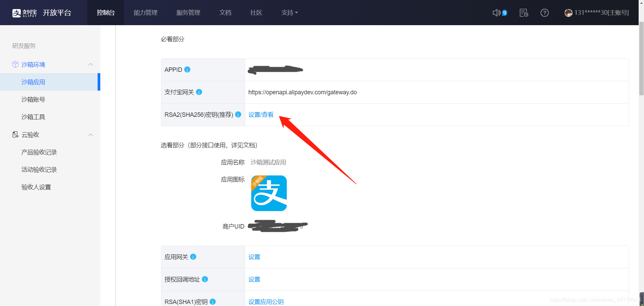Click the 沙箱测试应用 app name text

[x=268, y=162]
